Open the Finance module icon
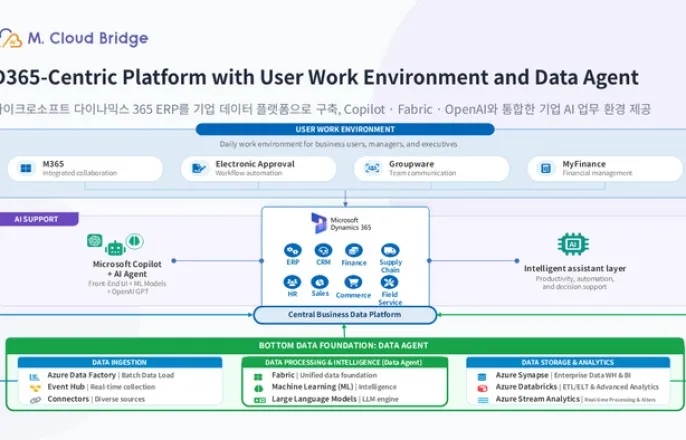 [x=354, y=251]
